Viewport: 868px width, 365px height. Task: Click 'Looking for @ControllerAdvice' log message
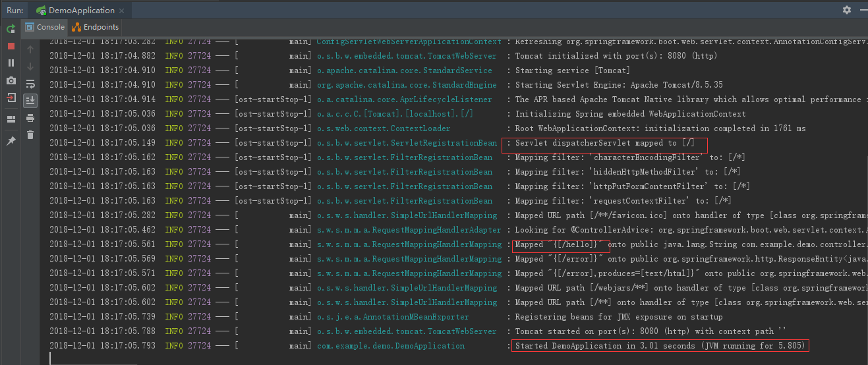coord(691,230)
